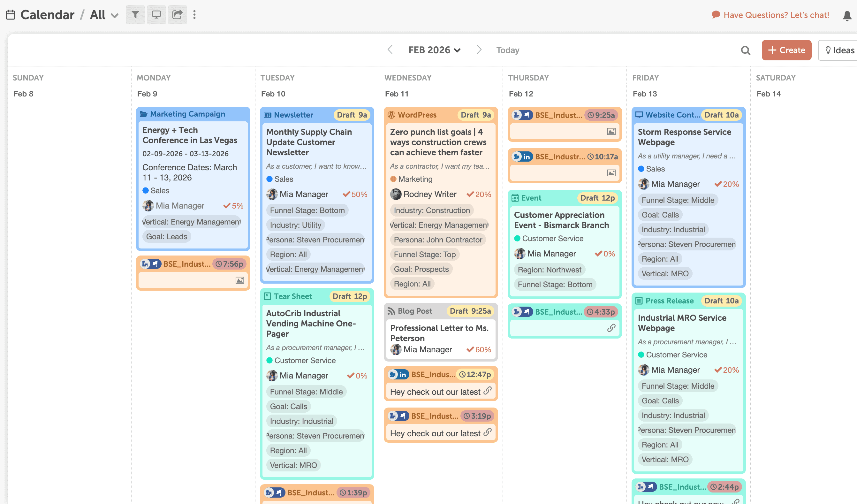Click the image placeholder thumbnail on the 9:25a post
The image size is (857, 504).
[x=612, y=132]
